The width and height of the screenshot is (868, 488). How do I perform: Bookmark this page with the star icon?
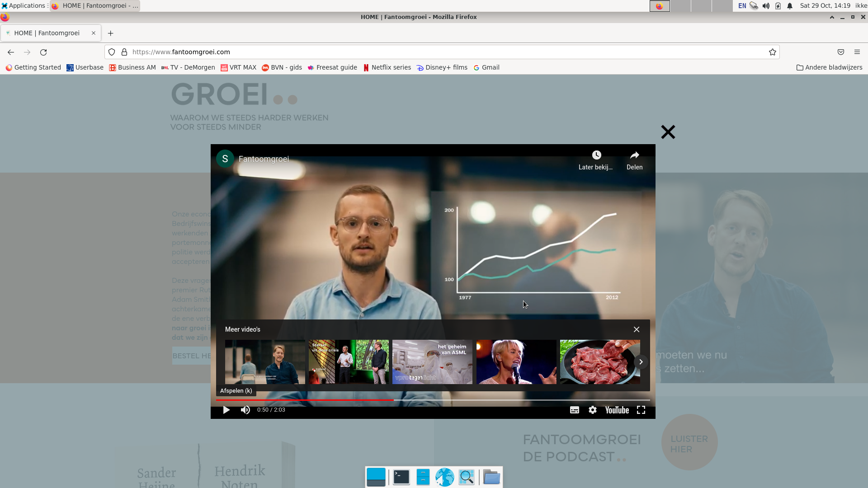pyautogui.click(x=773, y=52)
